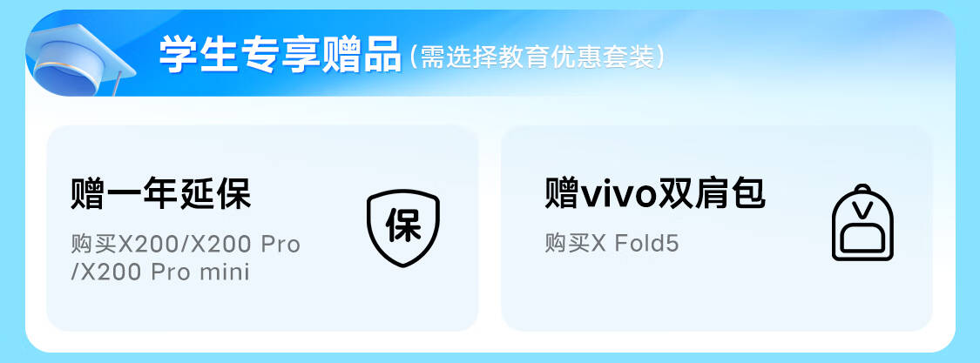The height and width of the screenshot is (363, 980).
Task: Open the 赠vivo双肩包 offer heading
Action: [x=654, y=193]
